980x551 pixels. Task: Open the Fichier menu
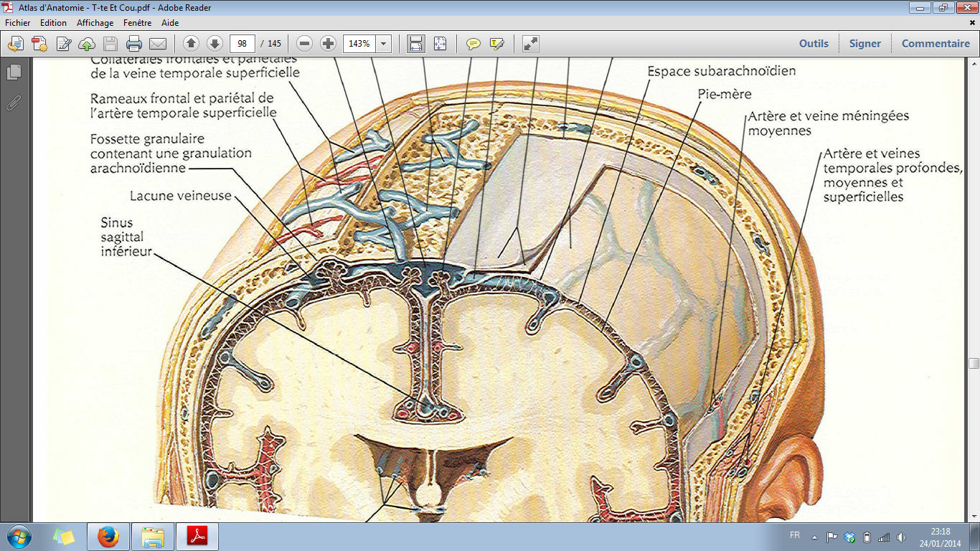click(18, 23)
